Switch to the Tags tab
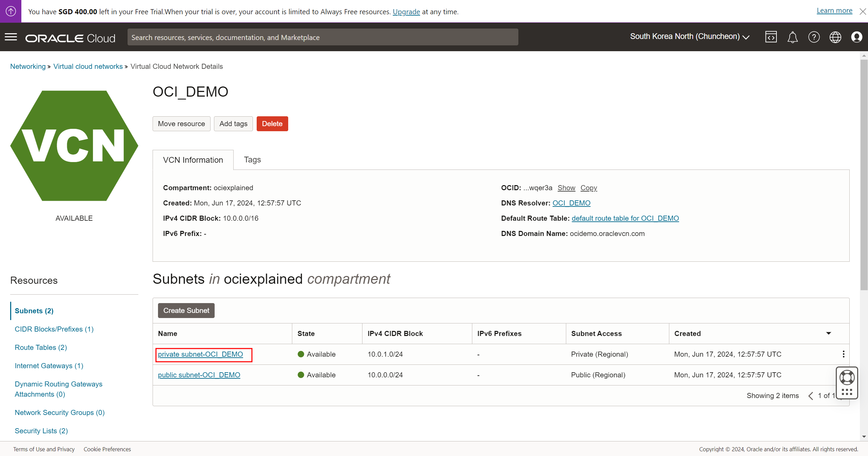 [252, 160]
